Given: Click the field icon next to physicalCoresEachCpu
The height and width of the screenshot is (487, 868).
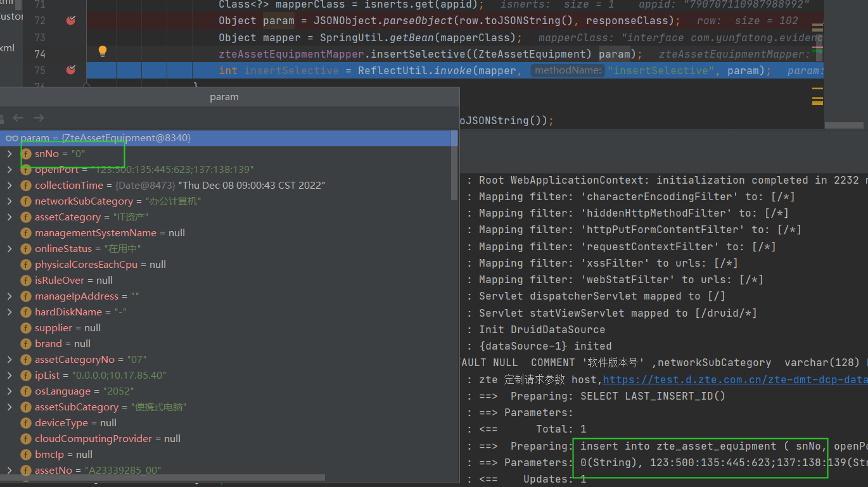Looking at the screenshot, I should pyautogui.click(x=26, y=265).
